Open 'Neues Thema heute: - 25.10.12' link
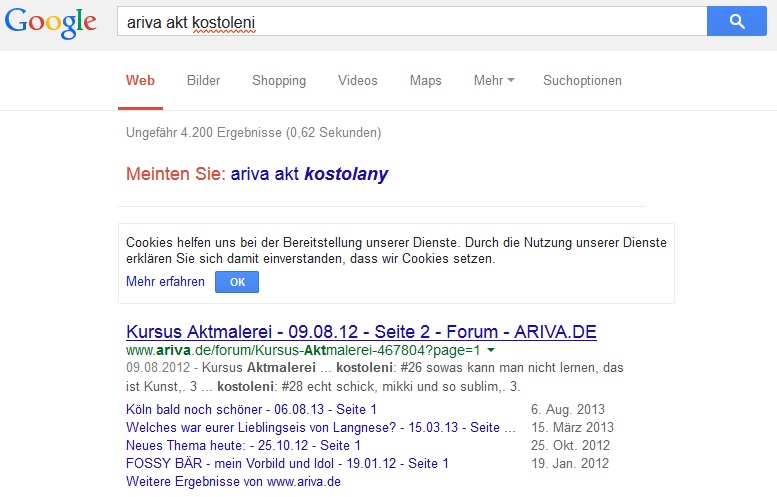Viewport: 777px width, 497px height. coord(243,445)
